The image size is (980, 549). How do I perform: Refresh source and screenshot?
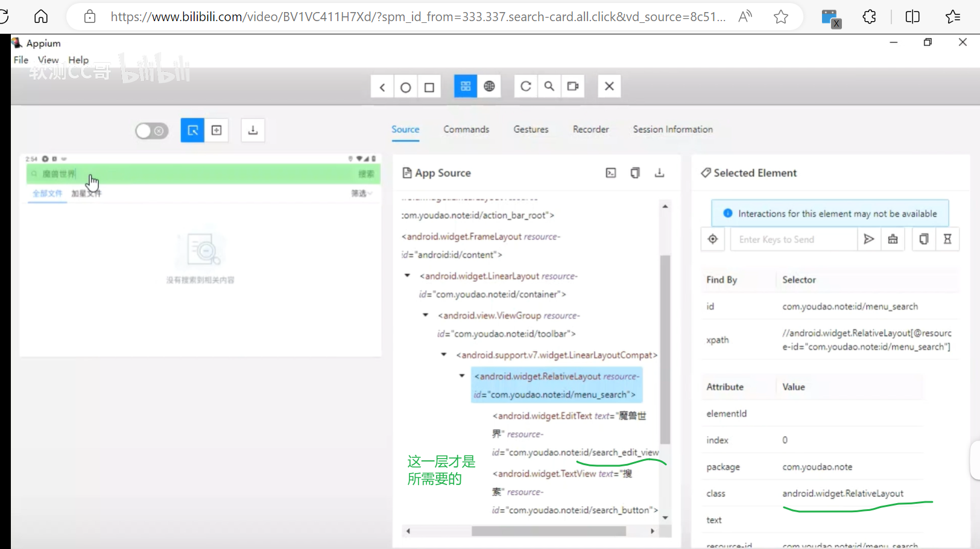[525, 86]
